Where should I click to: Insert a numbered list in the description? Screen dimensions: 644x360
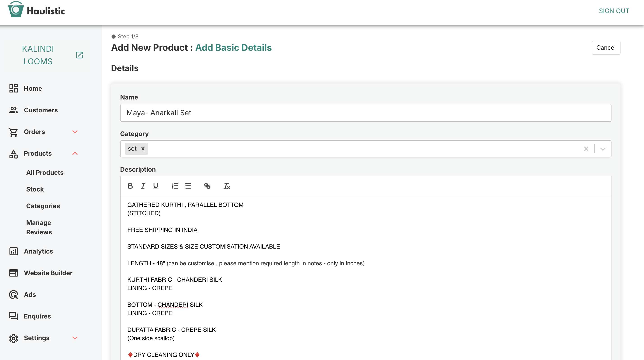175,186
